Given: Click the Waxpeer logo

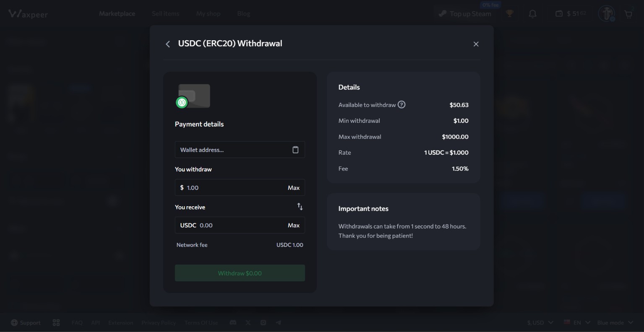Looking at the screenshot, I should click(x=28, y=14).
